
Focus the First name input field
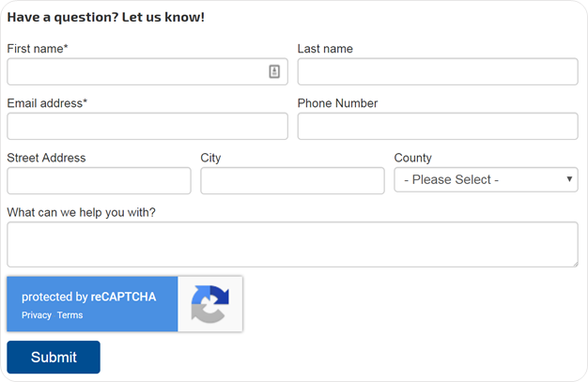click(x=147, y=71)
